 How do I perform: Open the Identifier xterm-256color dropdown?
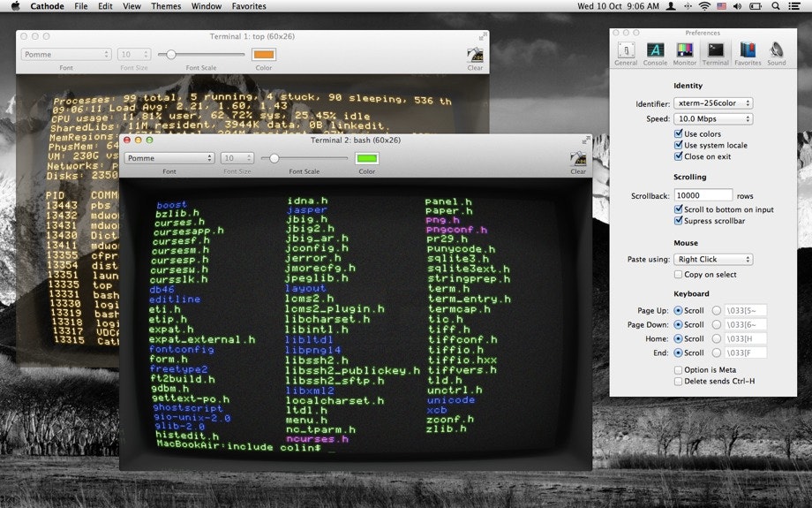[x=713, y=103]
